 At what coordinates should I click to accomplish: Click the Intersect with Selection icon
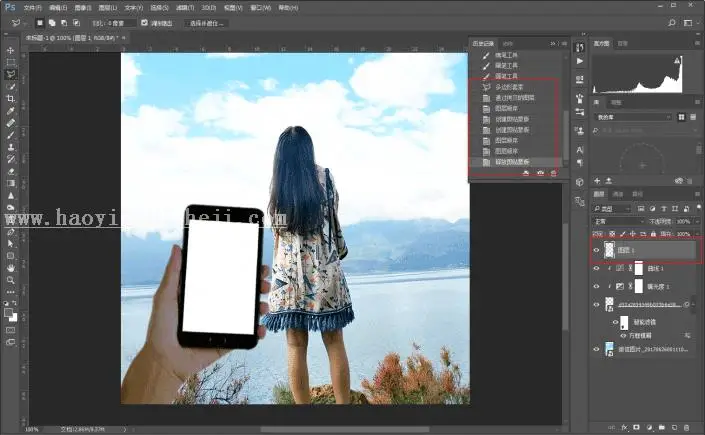coord(76,22)
